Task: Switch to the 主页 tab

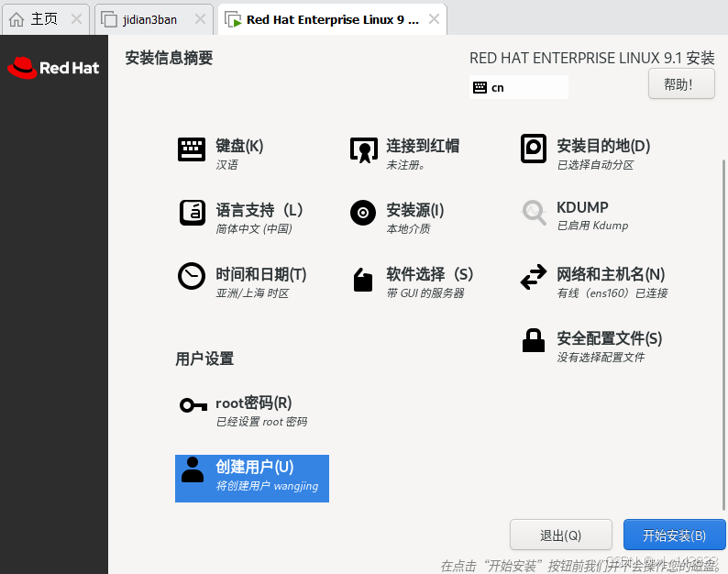Action: (x=46, y=19)
